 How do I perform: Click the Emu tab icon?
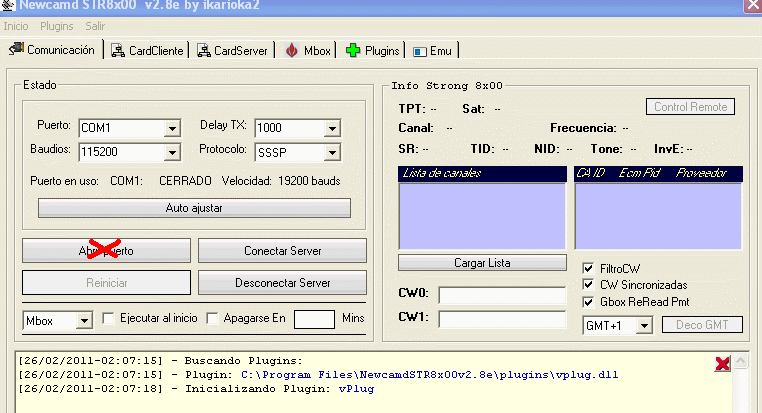(419, 52)
